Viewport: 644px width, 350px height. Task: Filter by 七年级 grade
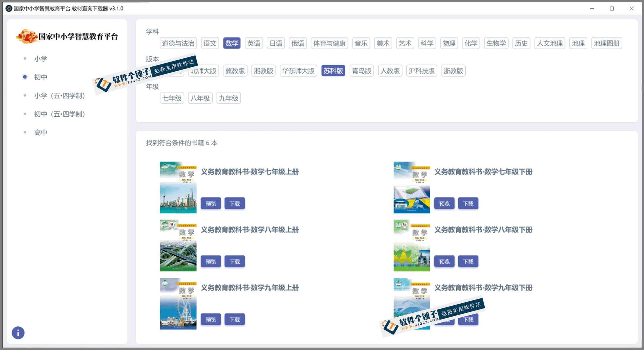point(172,98)
